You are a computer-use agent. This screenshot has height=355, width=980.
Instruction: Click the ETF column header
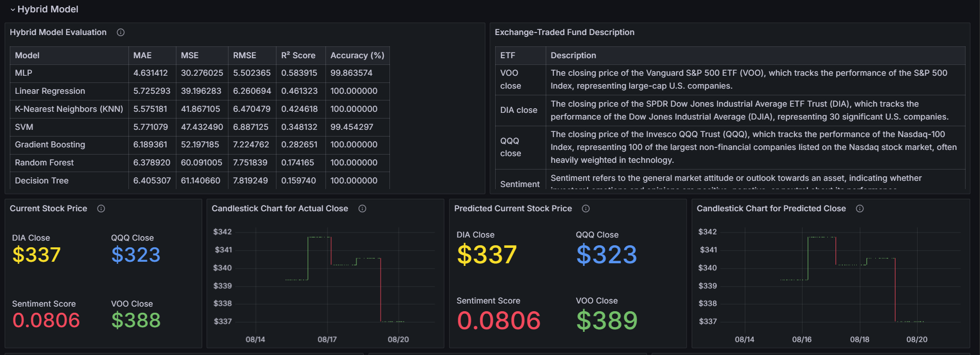pos(508,56)
